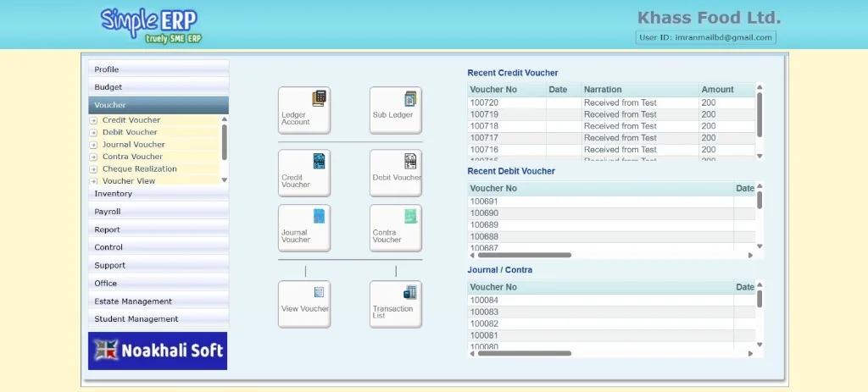
Task: Expand the Support section
Action: coord(159,265)
